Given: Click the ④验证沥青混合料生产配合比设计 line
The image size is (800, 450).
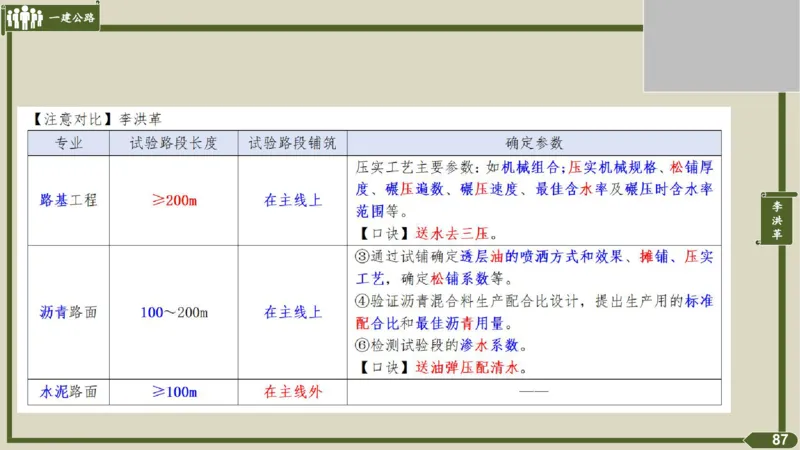Looking at the screenshot, I should coord(534,301).
